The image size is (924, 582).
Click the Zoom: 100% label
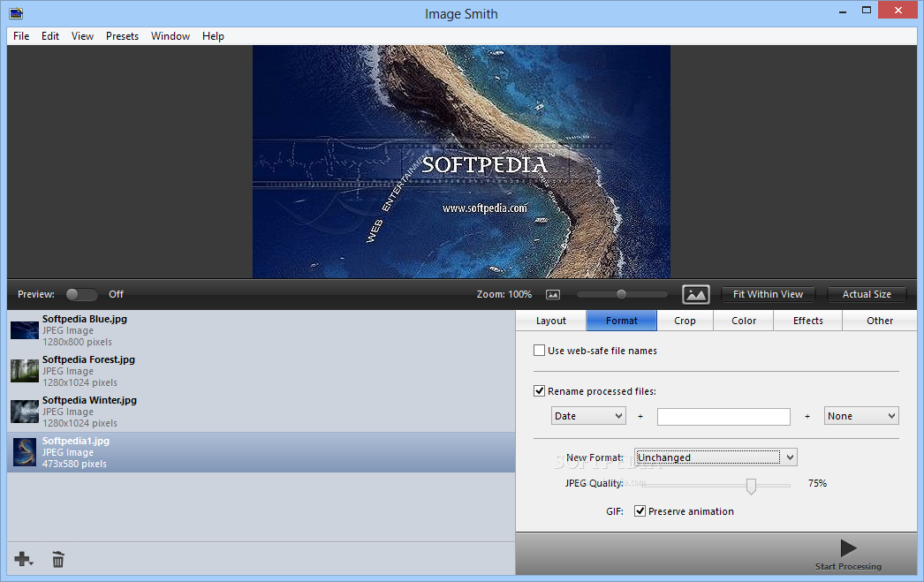point(504,294)
